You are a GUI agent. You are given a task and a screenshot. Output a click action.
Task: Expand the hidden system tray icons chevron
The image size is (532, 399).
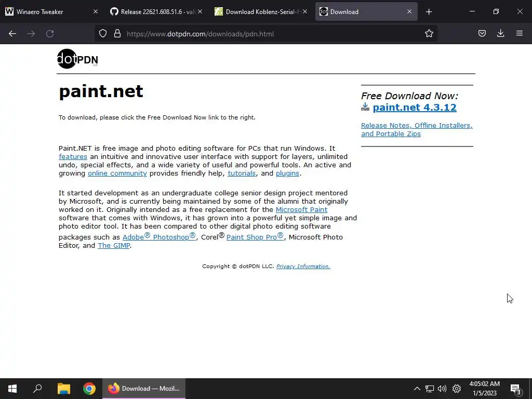pyautogui.click(x=417, y=389)
